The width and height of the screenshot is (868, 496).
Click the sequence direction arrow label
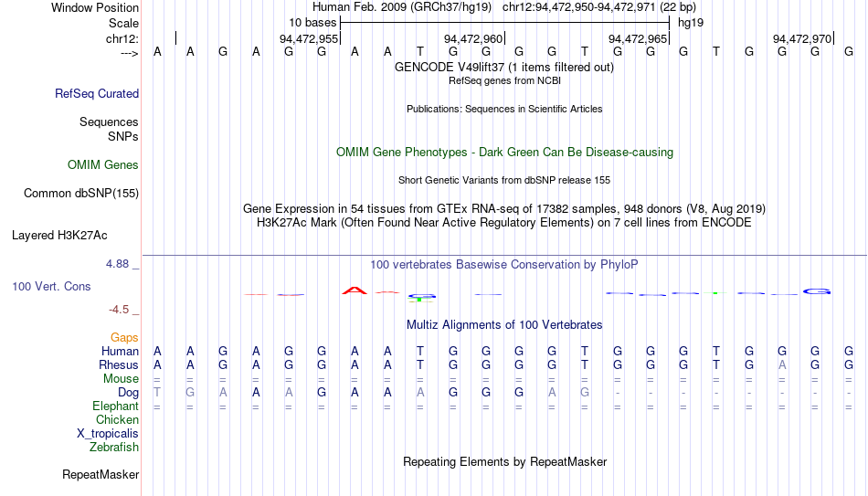coord(130,53)
